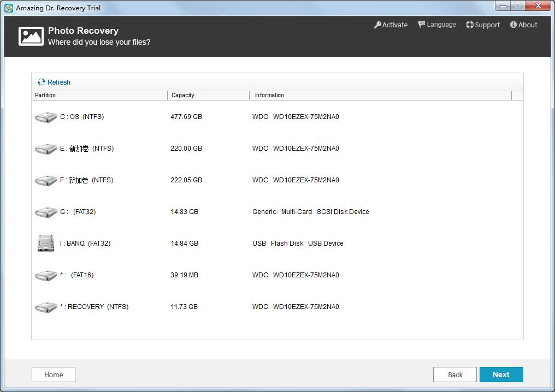Viewport: 555px width, 392px height.
Task: Click the 39.19 MB capacity value
Action: tap(185, 275)
